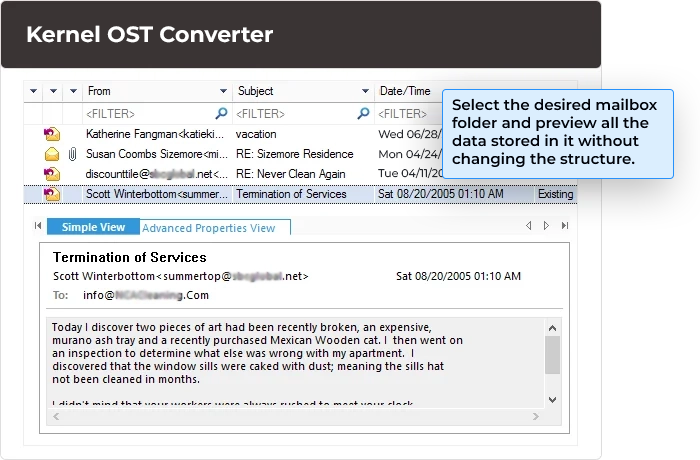Viewport: 700px width, 460px height.
Task: Select the Katherine Fangman sender cell
Action: click(x=157, y=134)
